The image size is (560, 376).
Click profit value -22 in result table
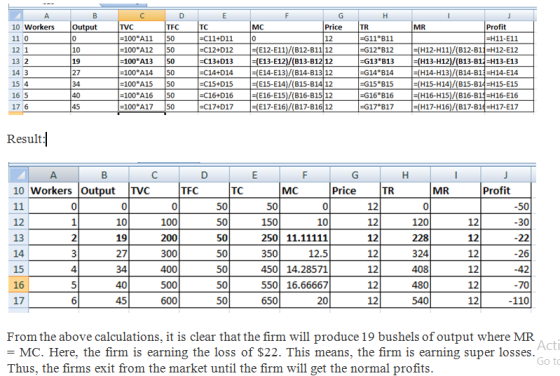[506, 237]
